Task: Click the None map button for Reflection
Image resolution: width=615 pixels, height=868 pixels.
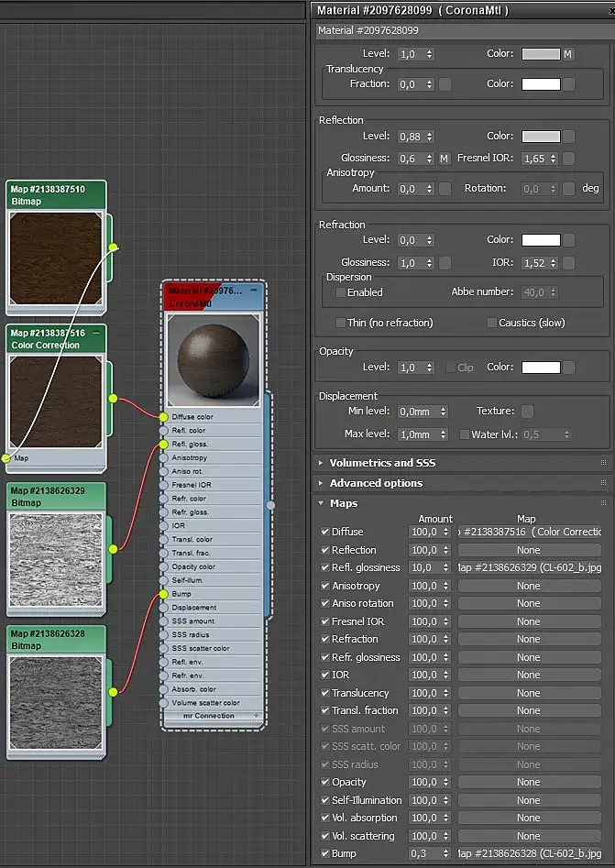Action: pyautogui.click(x=528, y=550)
